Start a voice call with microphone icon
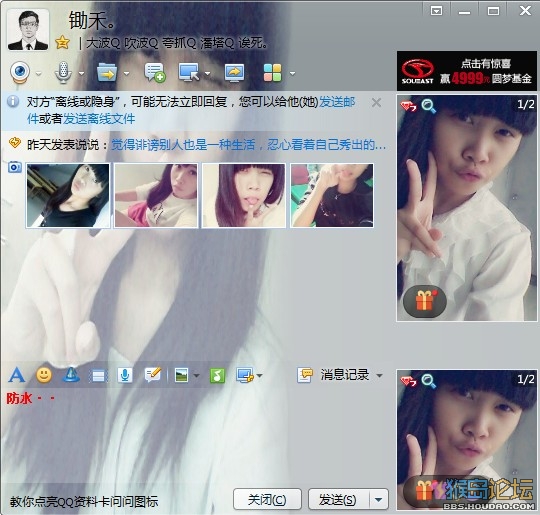This screenshot has width=540, height=515. click(63, 72)
